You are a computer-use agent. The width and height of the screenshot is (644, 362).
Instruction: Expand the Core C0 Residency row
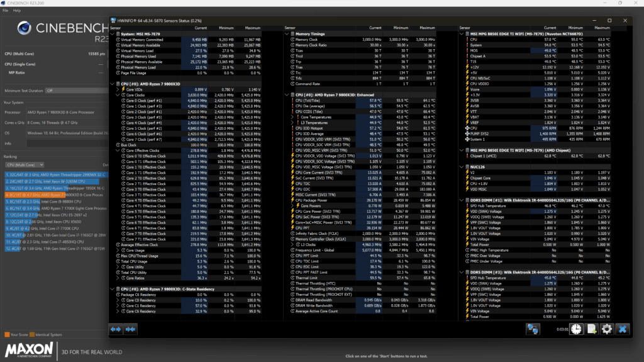coord(118,300)
